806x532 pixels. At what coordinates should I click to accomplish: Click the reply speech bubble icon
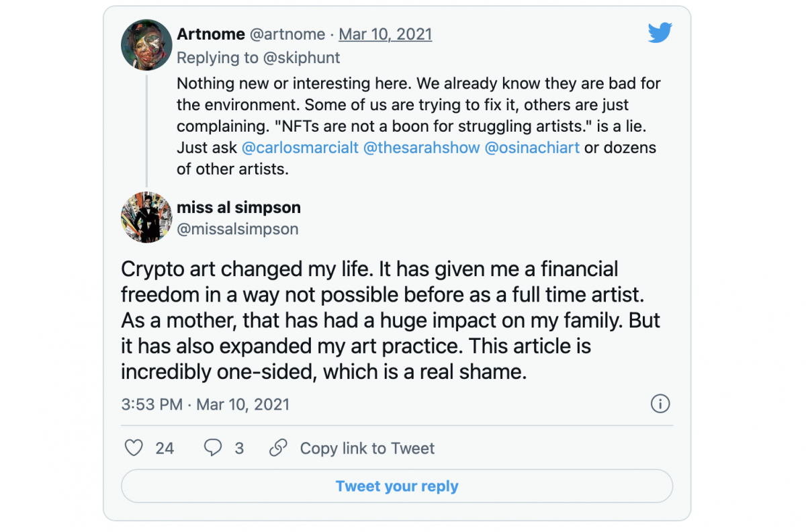[213, 448]
